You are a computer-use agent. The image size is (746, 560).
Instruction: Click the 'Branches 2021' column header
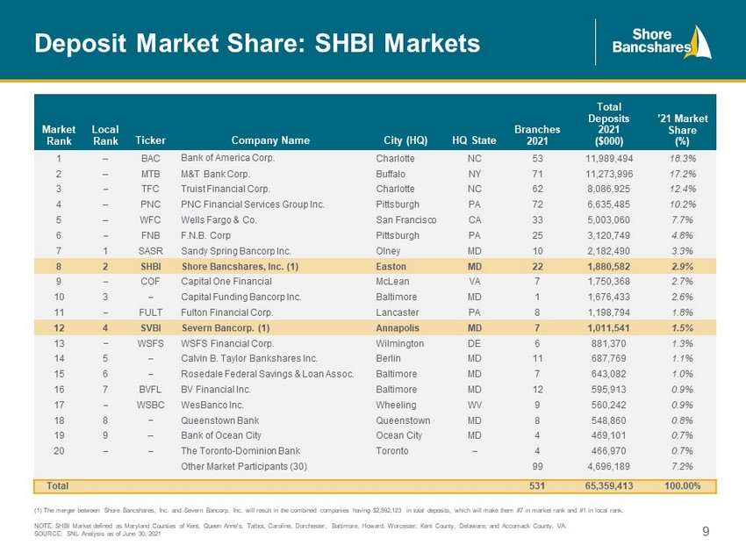pos(537,135)
